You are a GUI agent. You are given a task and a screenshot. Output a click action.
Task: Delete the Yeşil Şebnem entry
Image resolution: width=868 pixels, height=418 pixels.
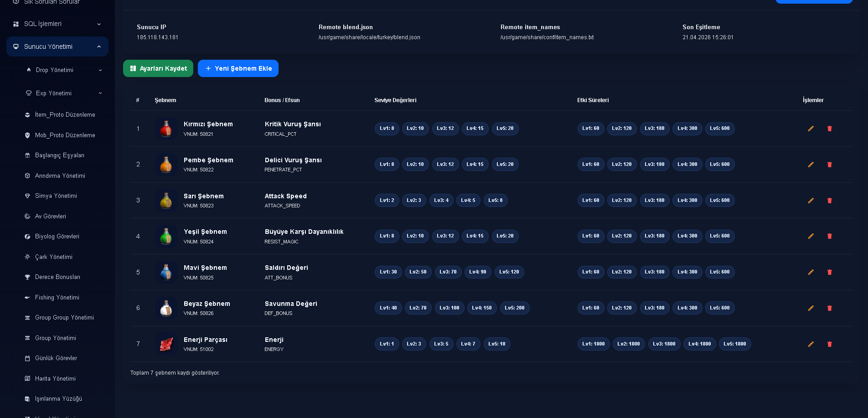[829, 236]
